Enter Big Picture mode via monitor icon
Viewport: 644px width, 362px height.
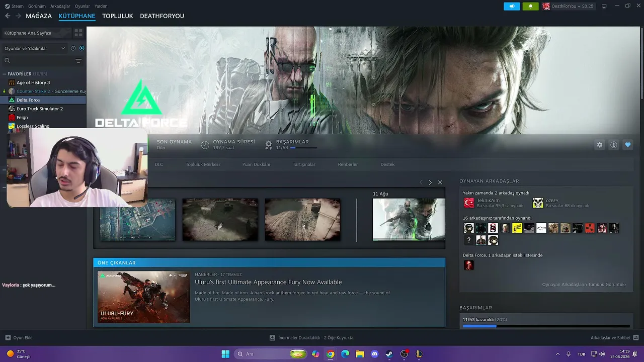(604, 6)
